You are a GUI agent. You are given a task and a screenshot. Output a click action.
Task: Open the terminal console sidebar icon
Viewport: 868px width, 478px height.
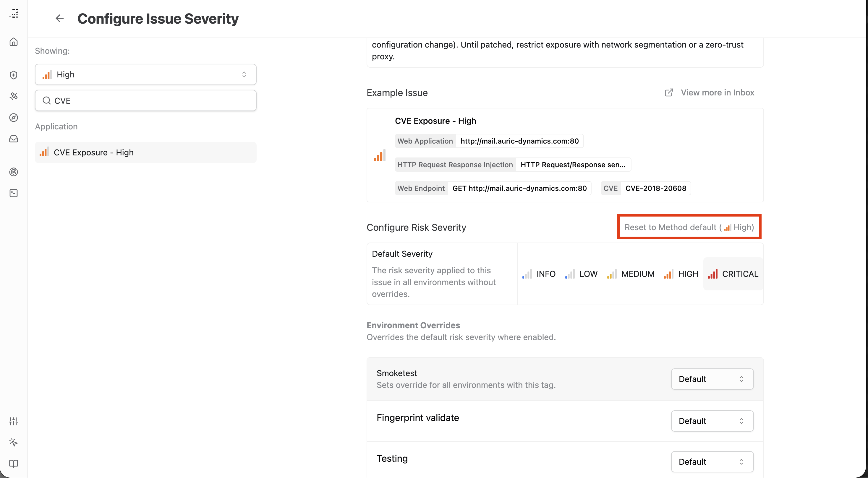coord(14,193)
